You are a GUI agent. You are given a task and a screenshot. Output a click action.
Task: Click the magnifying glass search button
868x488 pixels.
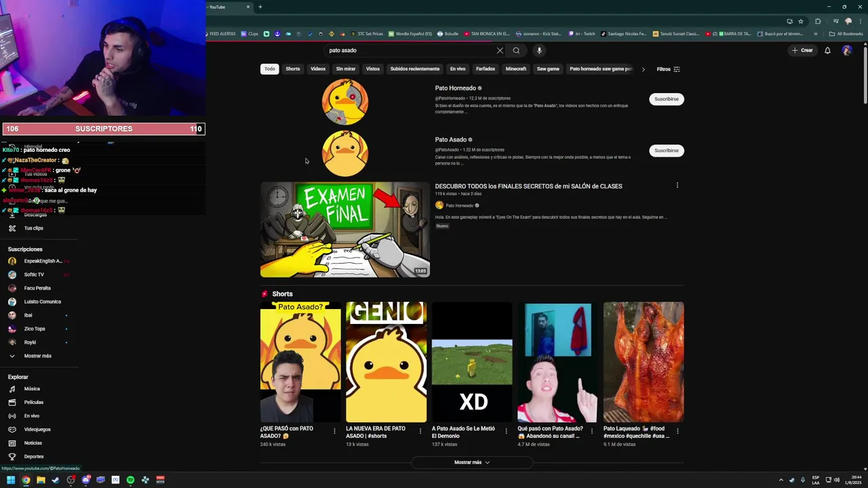click(x=516, y=50)
